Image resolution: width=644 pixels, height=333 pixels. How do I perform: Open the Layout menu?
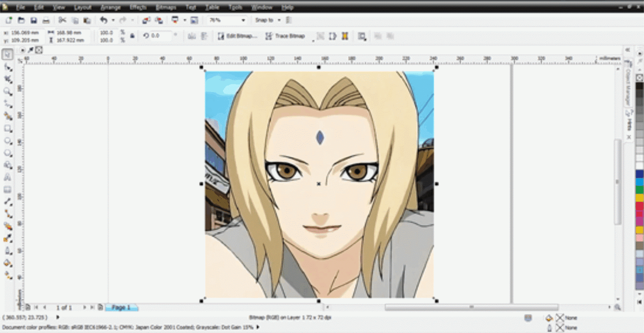[x=83, y=7]
